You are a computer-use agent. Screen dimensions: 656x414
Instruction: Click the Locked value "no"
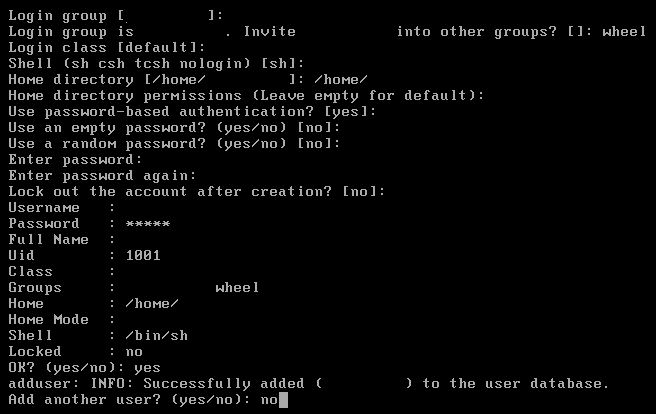[x=134, y=352]
